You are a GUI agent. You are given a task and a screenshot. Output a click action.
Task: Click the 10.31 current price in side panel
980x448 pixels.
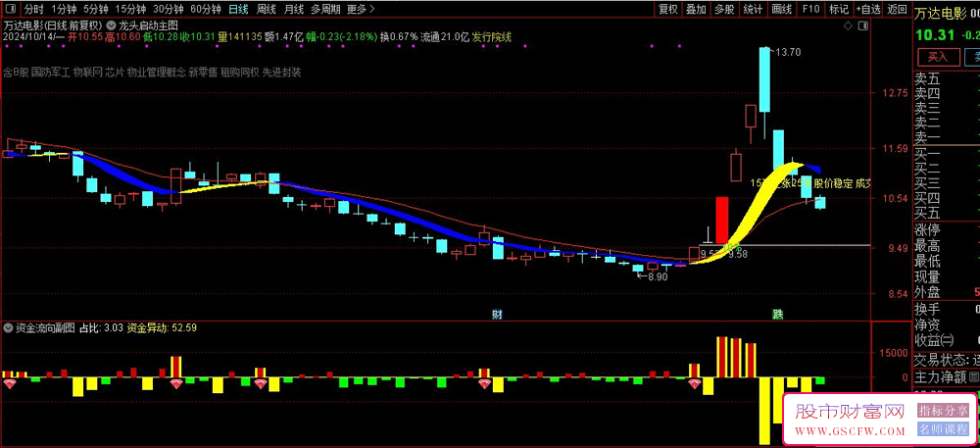click(933, 33)
